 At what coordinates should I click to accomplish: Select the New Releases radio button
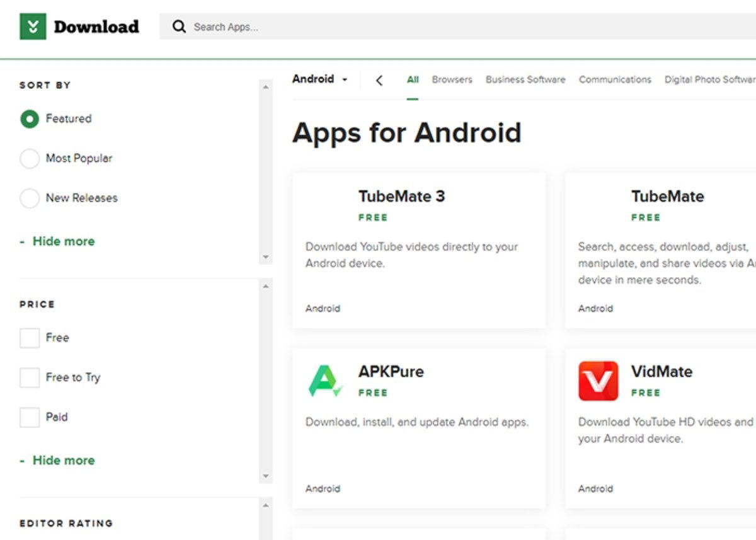[30, 198]
